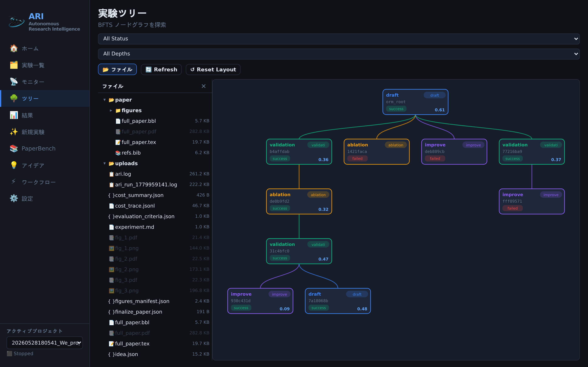Switch to the ツリー menu item

coord(45,98)
